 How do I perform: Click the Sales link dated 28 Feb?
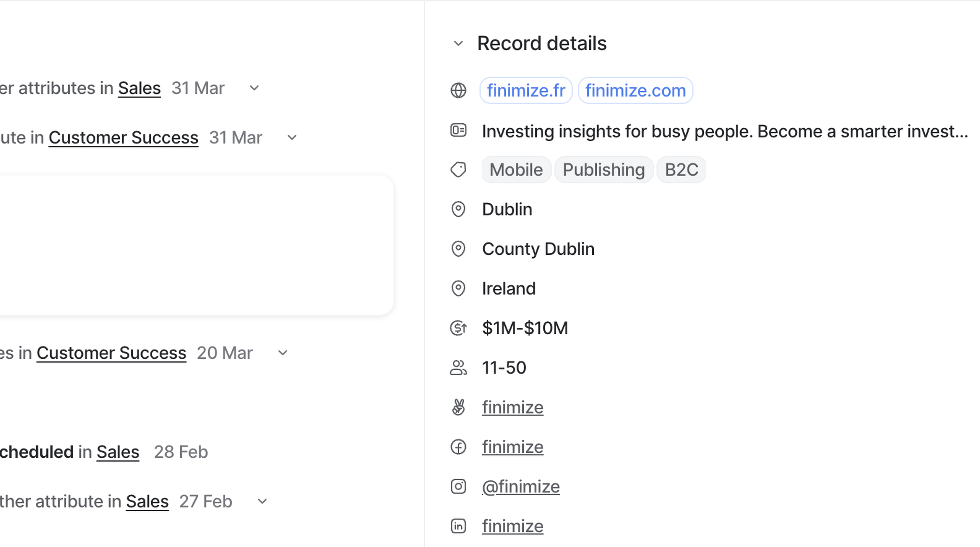118,452
